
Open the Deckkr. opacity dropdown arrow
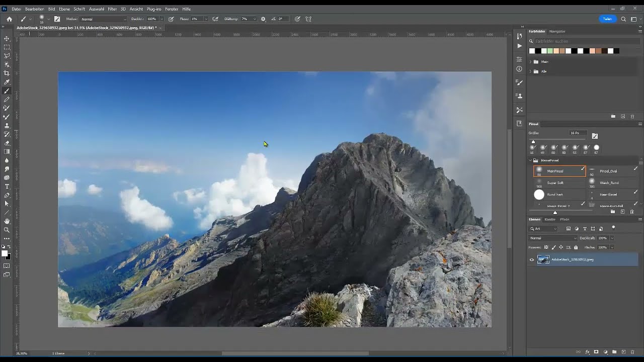coord(162,19)
